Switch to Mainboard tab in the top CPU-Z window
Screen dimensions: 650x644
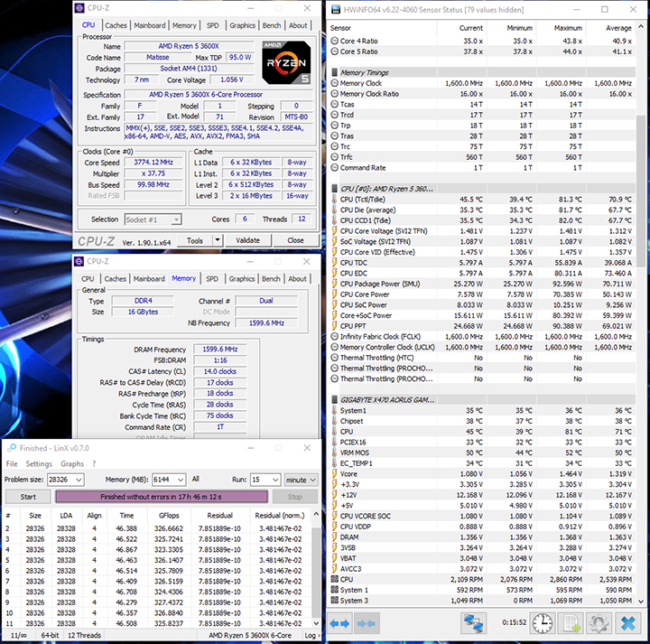coord(149,25)
